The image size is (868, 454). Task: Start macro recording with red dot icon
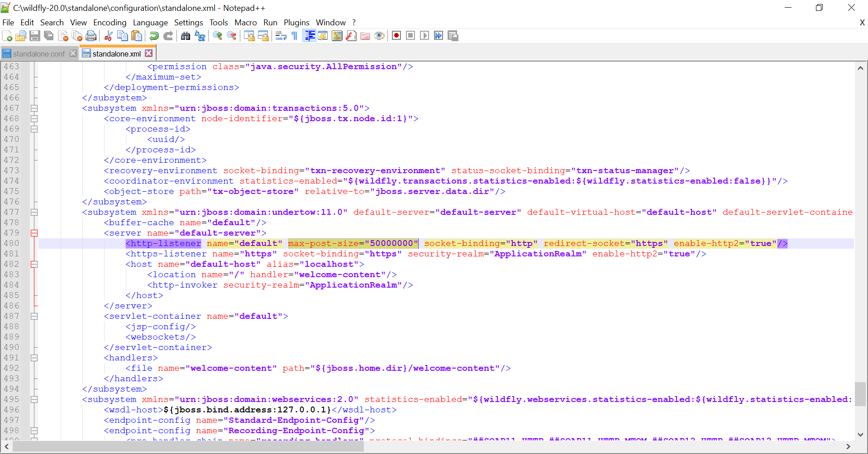(396, 36)
